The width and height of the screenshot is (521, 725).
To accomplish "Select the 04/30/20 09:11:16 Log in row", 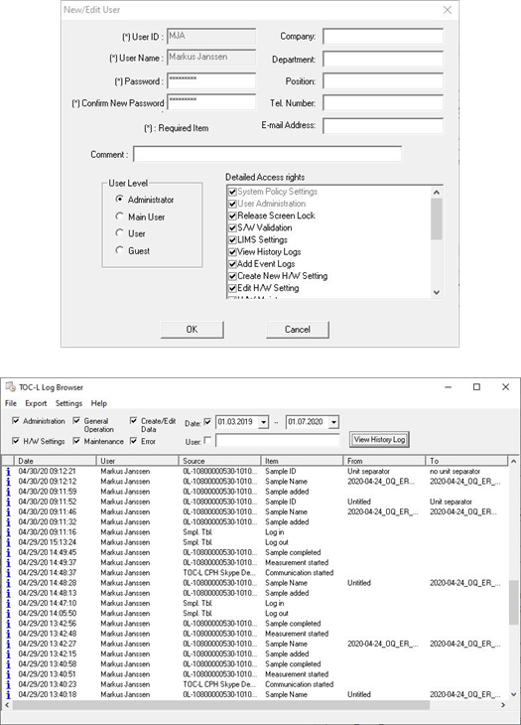I will pos(255,532).
